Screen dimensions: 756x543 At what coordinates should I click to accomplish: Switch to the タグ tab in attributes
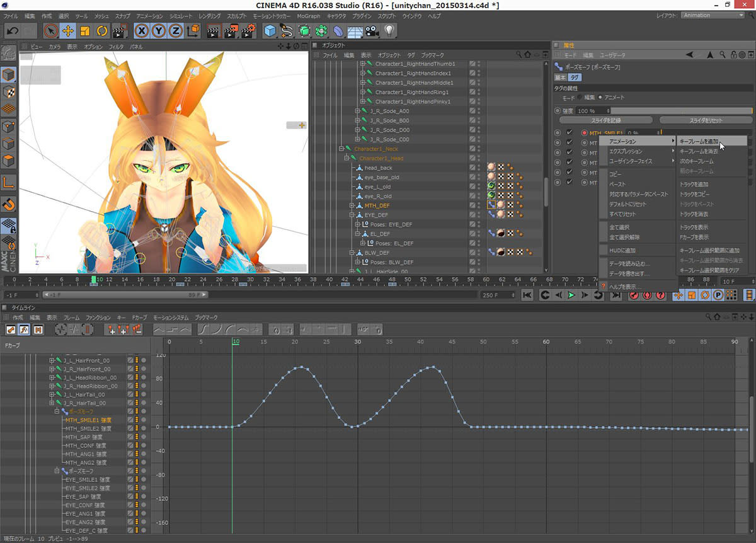[575, 77]
